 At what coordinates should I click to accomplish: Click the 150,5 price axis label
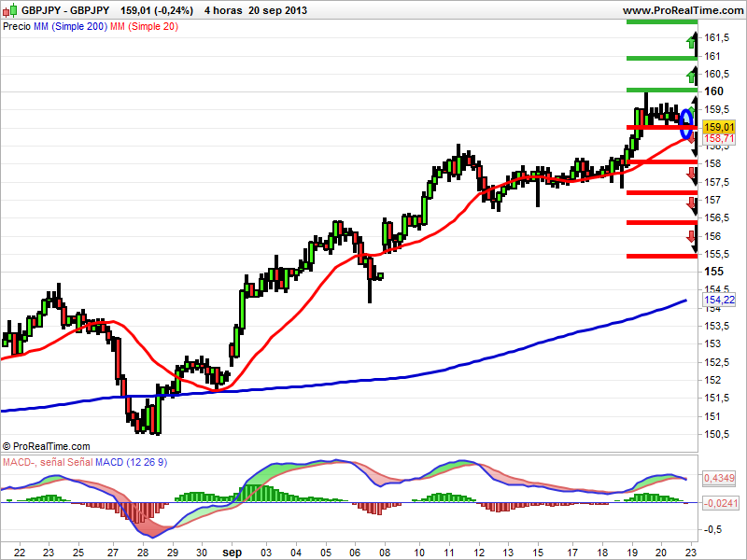pos(716,434)
